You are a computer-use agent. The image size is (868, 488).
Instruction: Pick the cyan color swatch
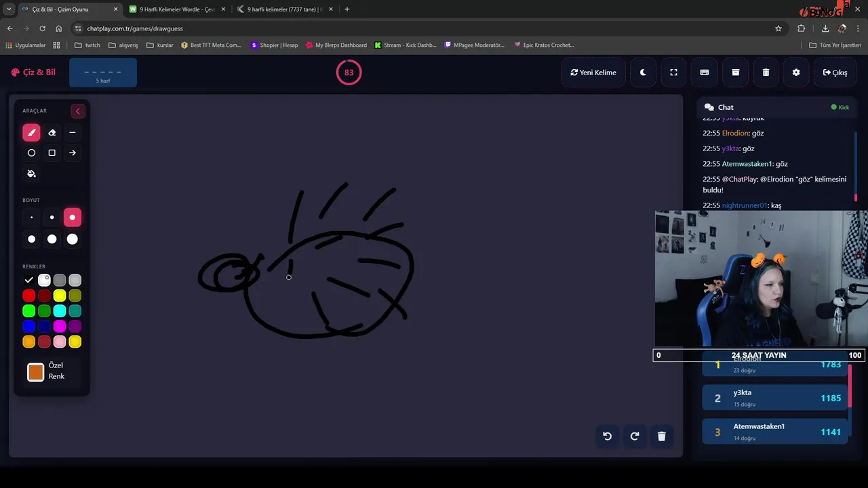coord(60,311)
